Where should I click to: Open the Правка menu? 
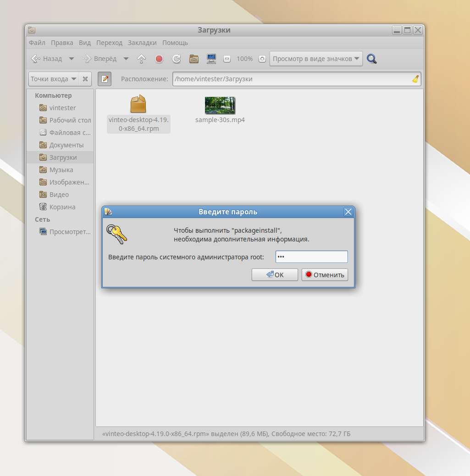tap(62, 43)
